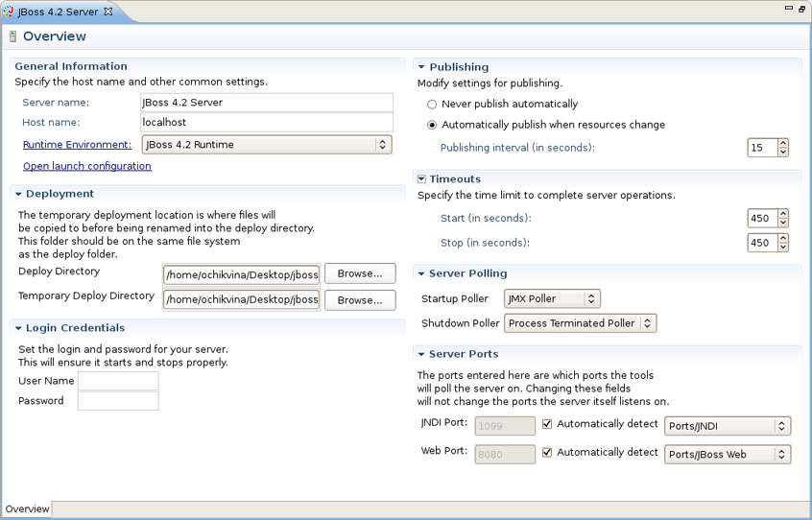Decrease the Start timeout spinner value

[x=783, y=223]
